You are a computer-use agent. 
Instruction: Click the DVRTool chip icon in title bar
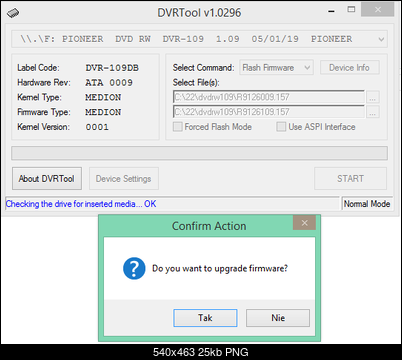coord(13,13)
